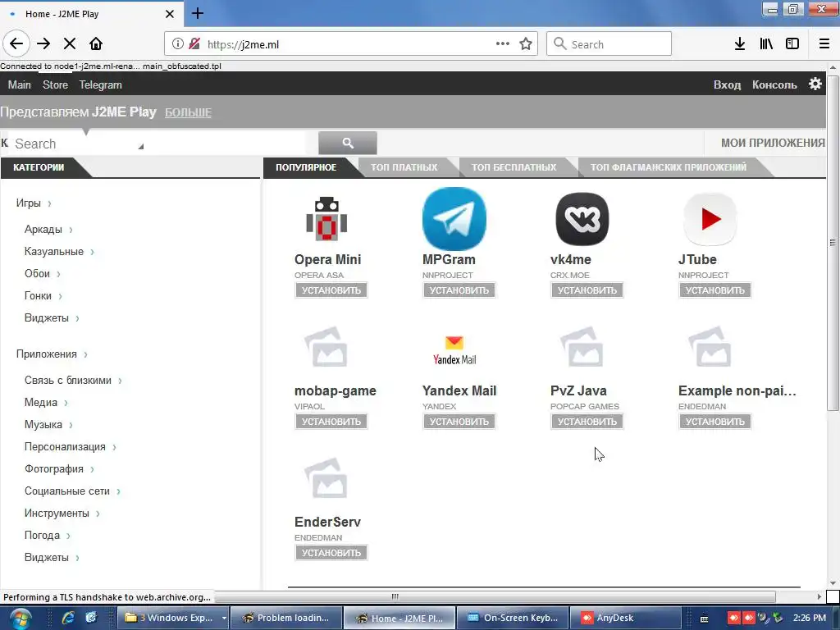The height and width of the screenshot is (630, 840).
Task: Open the browser home page icon
Action: [96, 44]
